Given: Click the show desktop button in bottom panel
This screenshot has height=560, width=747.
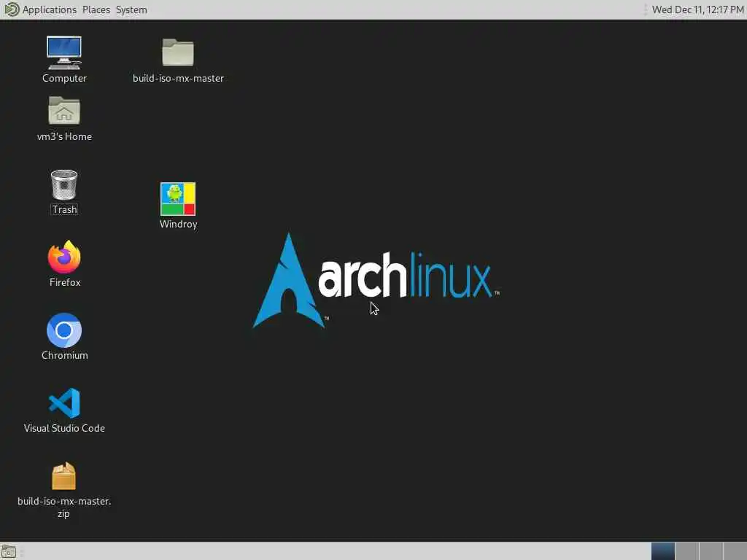Looking at the screenshot, I should coord(9,552).
